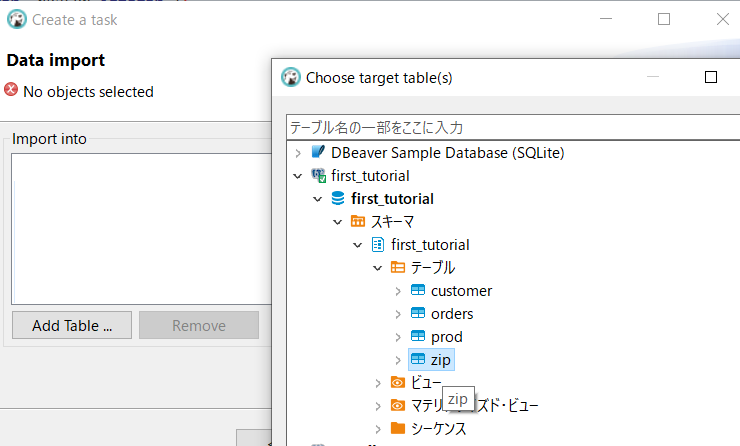Click the シーケンス folder icon

[398, 428]
